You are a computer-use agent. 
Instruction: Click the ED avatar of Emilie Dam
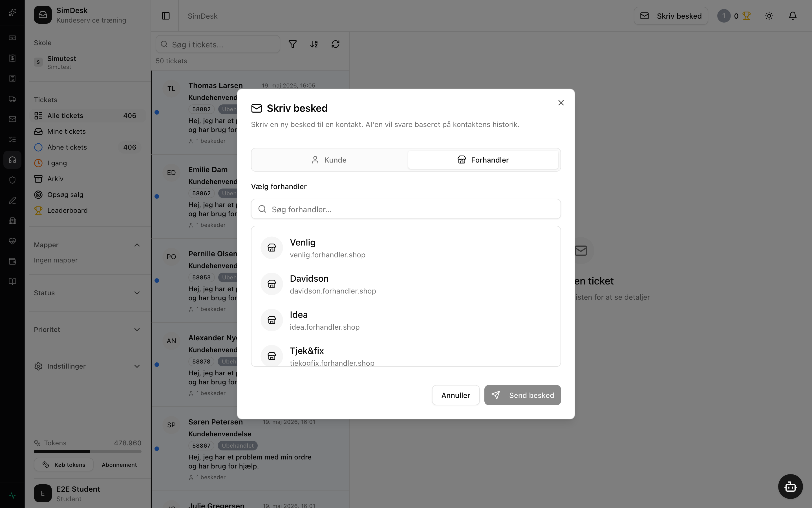[x=171, y=173]
